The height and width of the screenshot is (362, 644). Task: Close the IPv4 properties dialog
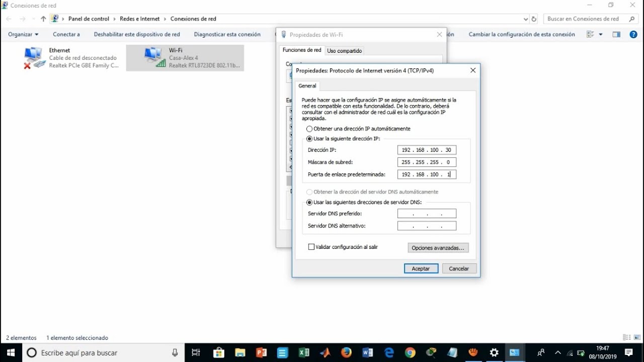473,71
